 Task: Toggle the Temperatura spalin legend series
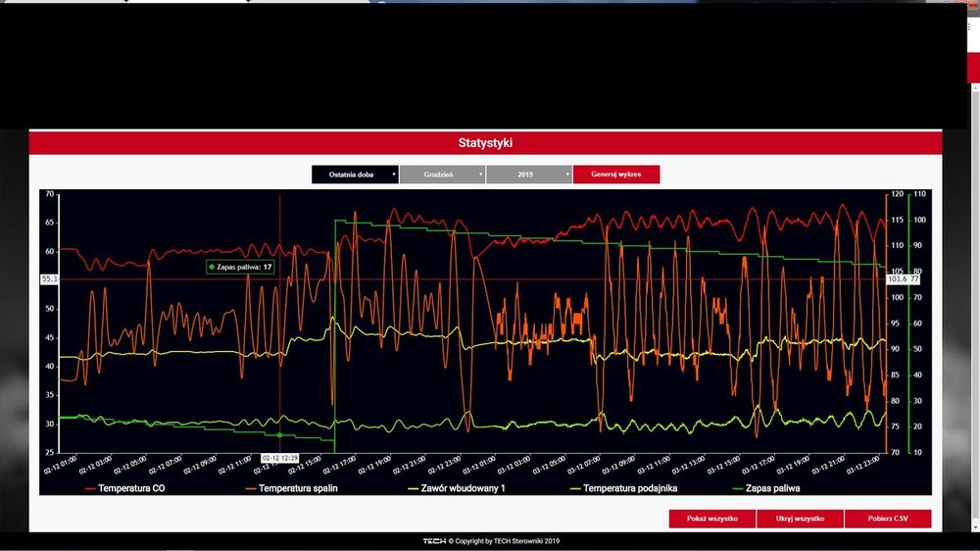pyautogui.click(x=291, y=488)
